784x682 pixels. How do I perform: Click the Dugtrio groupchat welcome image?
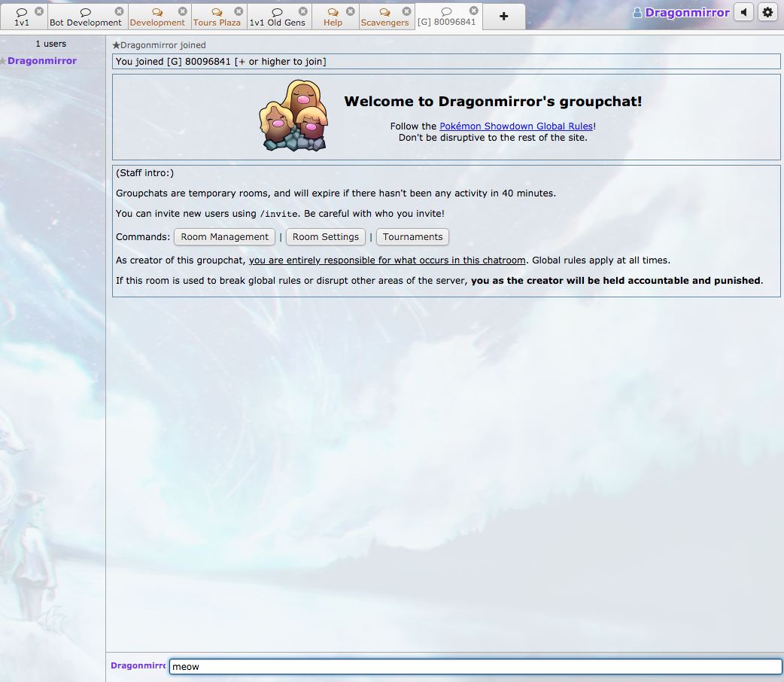293,115
